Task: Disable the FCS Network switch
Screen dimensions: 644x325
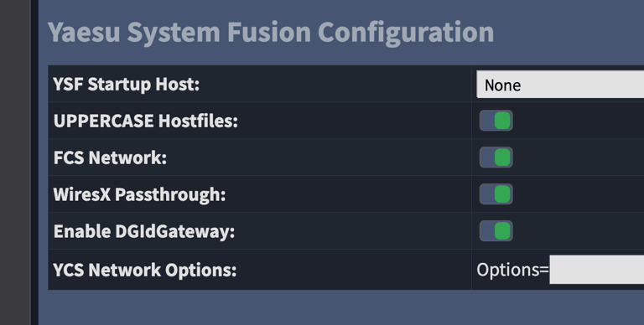Action: coord(496,157)
